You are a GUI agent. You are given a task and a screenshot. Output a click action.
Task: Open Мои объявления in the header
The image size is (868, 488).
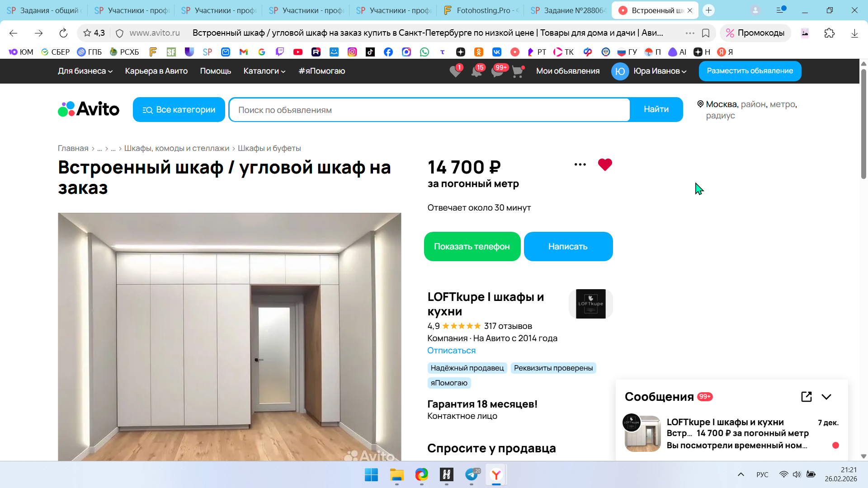(x=567, y=71)
